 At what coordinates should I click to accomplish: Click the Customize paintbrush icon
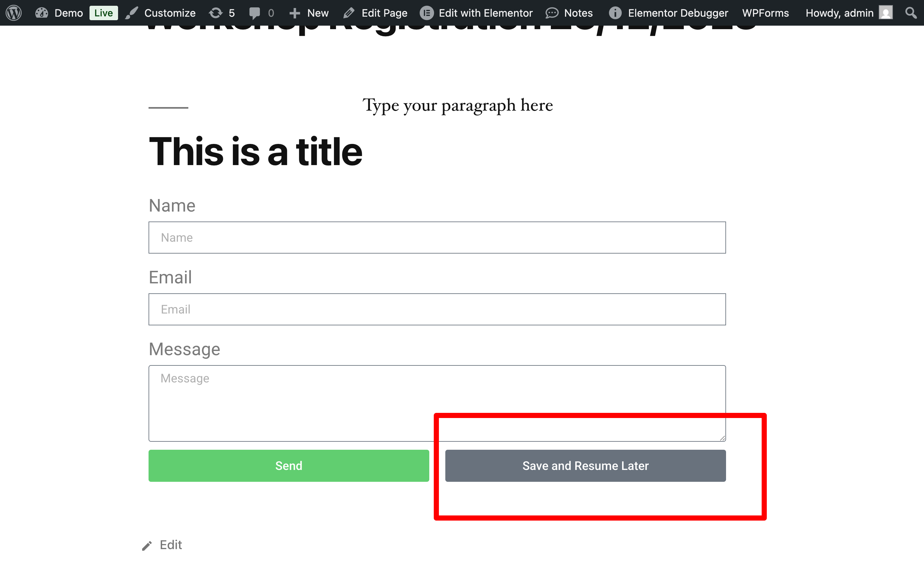click(x=132, y=13)
